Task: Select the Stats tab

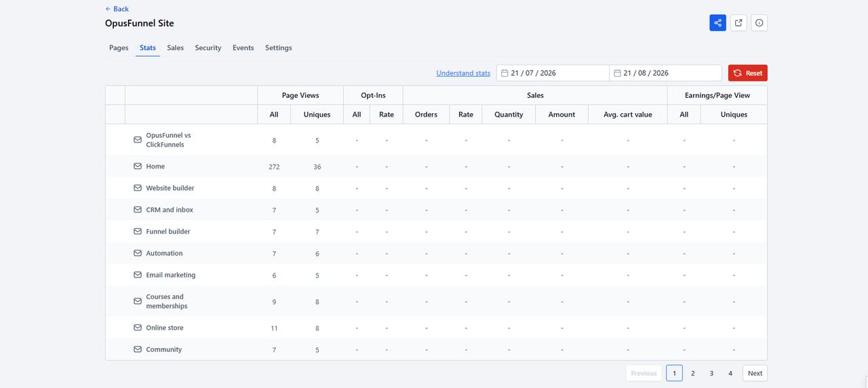Action: pyautogui.click(x=148, y=47)
